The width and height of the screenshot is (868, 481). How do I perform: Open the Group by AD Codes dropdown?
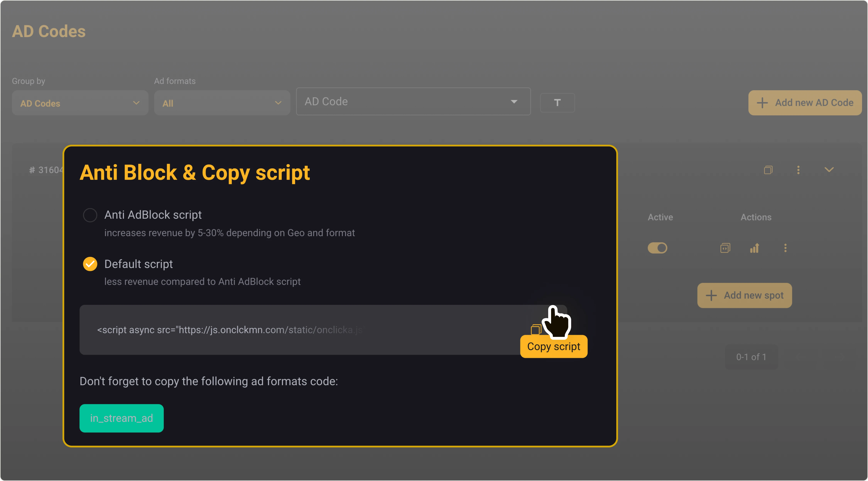coord(80,103)
